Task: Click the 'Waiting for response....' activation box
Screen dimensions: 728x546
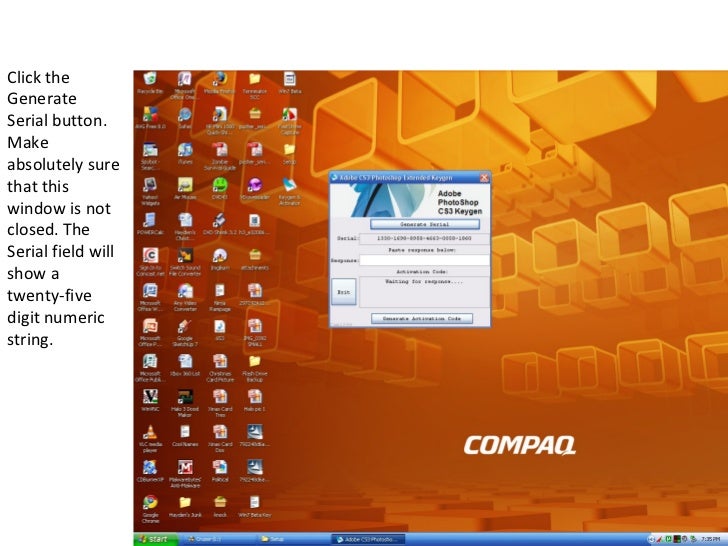Action: tap(424, 292)
